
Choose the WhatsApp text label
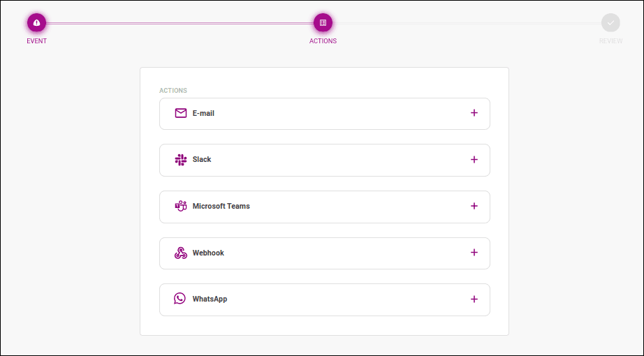[x=210, y=299]
